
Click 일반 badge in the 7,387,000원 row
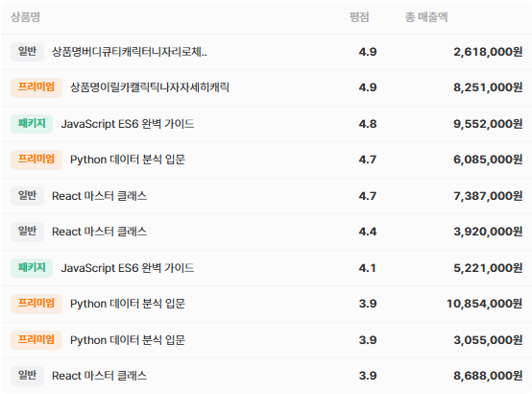[27, 196]
